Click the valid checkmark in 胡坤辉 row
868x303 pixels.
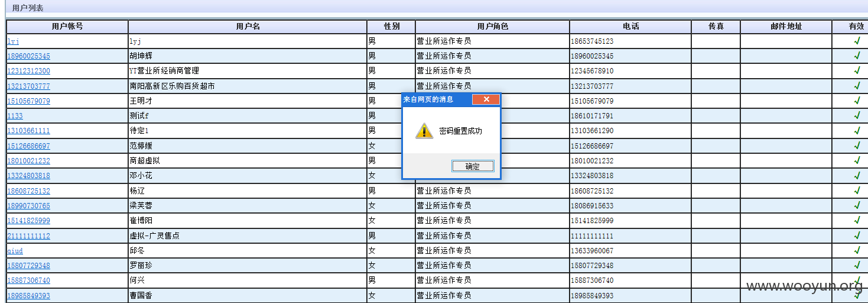click(x=857, y=56)
